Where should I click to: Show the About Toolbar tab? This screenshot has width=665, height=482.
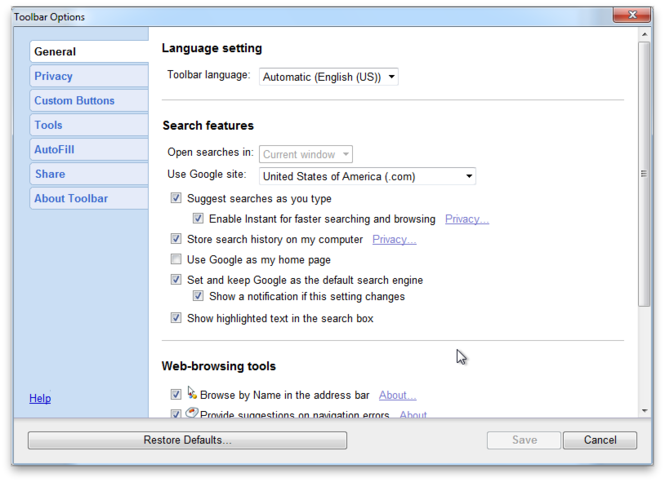coord(89,198)
